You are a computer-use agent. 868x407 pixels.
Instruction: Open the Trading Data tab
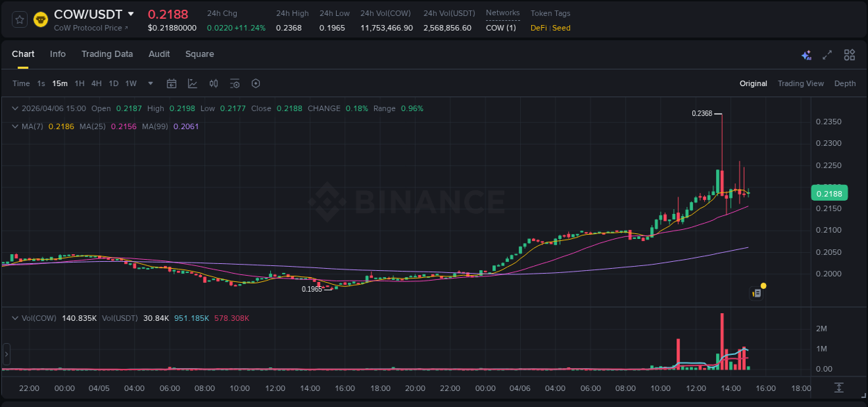tap(107, 54)
